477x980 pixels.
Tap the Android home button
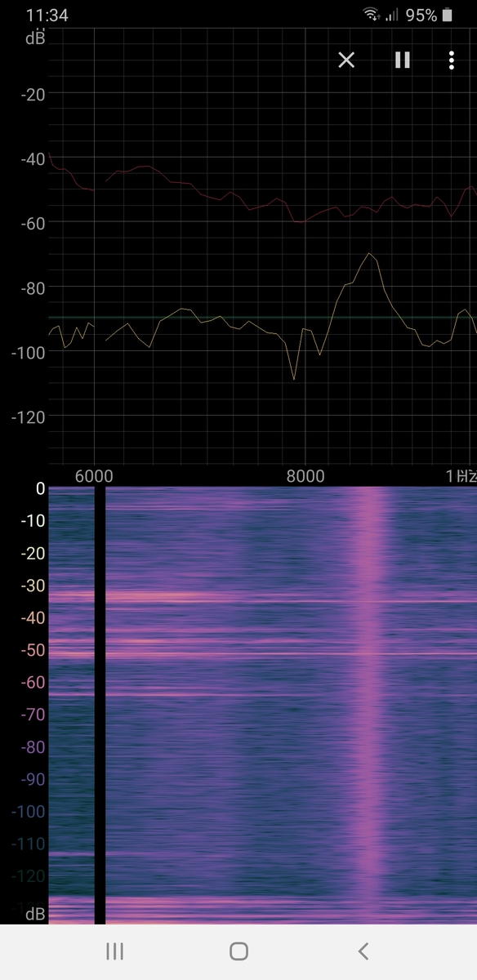click(x=238, y=951)
